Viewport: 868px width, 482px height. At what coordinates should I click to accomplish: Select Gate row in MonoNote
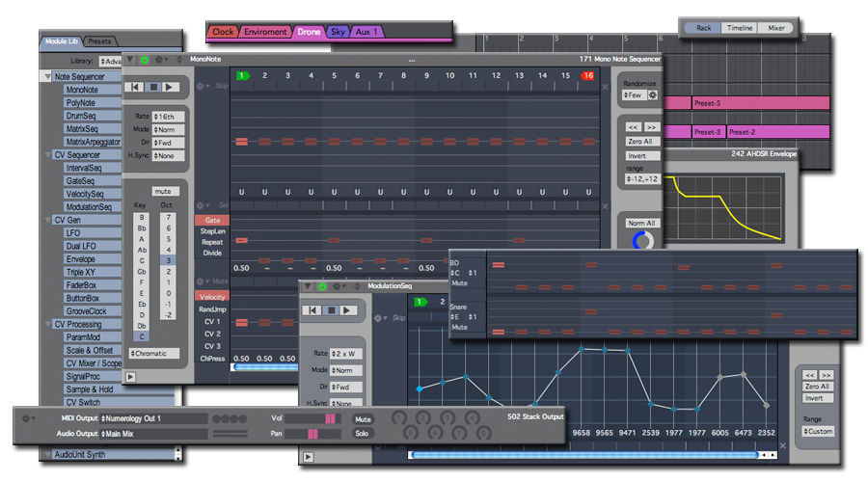pos(212,220)
